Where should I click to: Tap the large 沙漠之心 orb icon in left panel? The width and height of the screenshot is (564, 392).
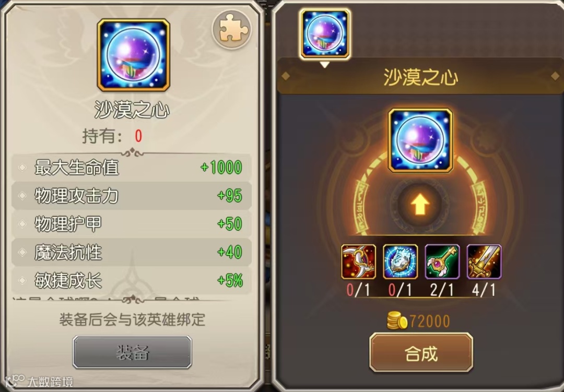click(134, 55)
